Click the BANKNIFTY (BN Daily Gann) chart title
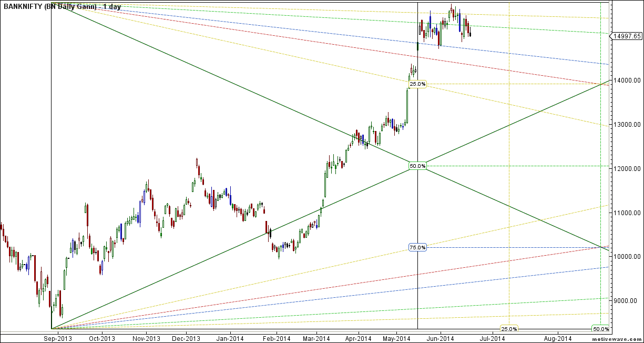Image resolution: width=644 pixels, height=343 pixels. [62, 7]
